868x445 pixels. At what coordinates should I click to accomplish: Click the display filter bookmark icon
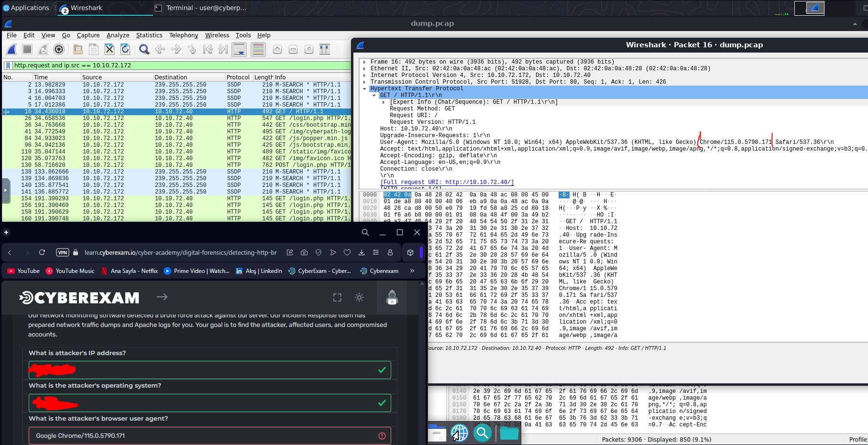point(8,65)
